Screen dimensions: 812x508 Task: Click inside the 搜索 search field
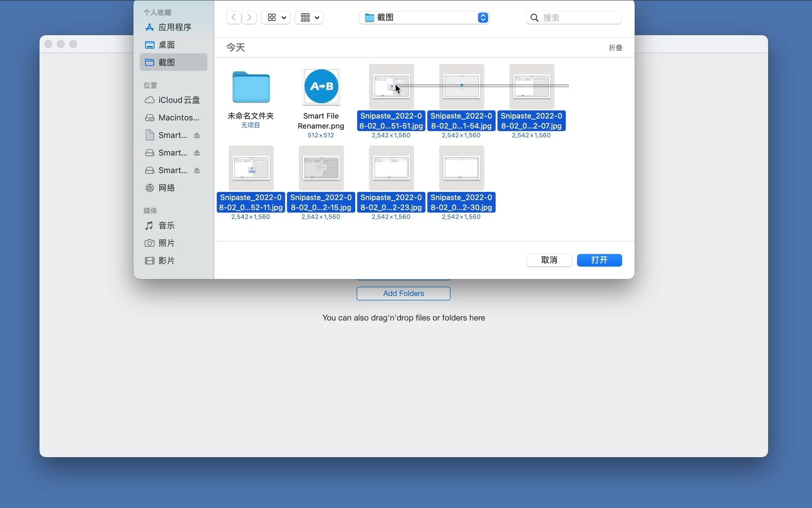tap(573, 17)
